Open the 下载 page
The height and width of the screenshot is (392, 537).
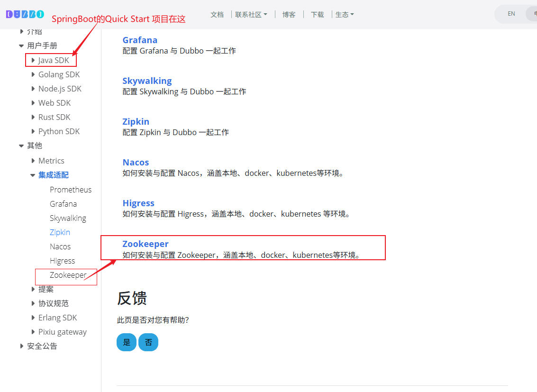click(x=317, y=14)
